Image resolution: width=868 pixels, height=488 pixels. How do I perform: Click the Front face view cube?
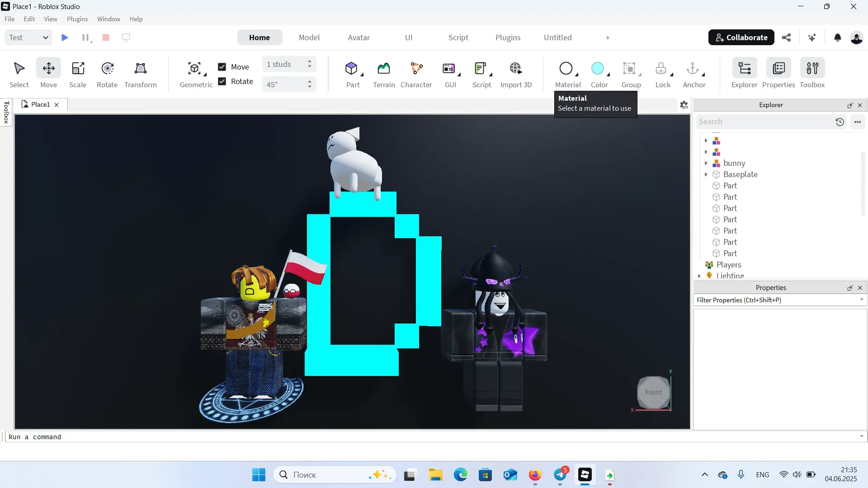[x=653, y=392]
